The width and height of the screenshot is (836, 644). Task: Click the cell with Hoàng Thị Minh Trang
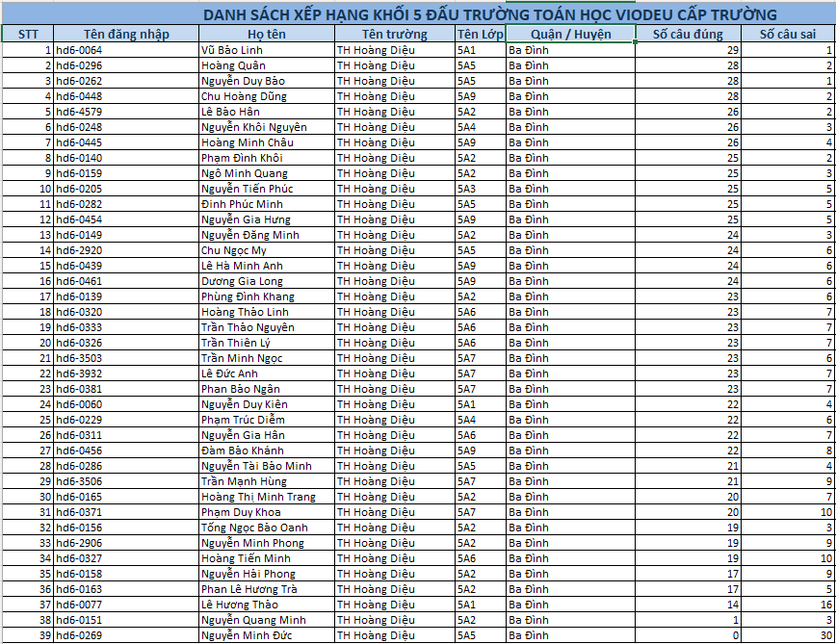(x=265, y=497)
